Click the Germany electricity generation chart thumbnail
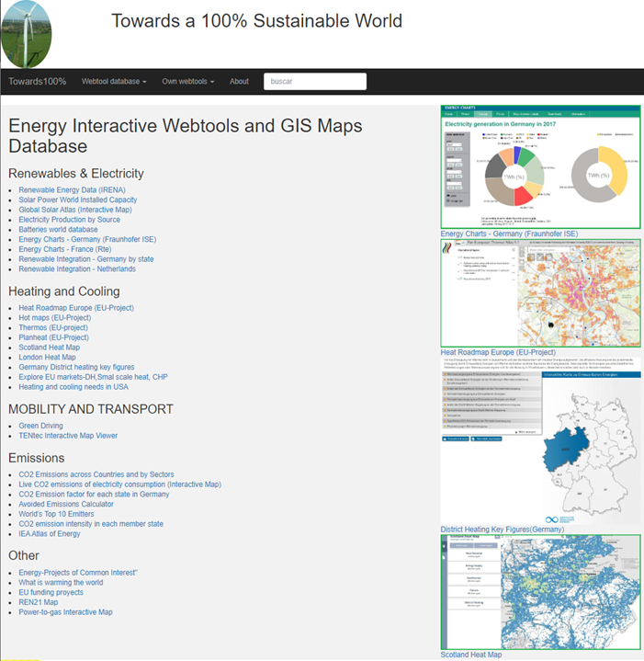The image size is (644, 661). tap(540, 167)
